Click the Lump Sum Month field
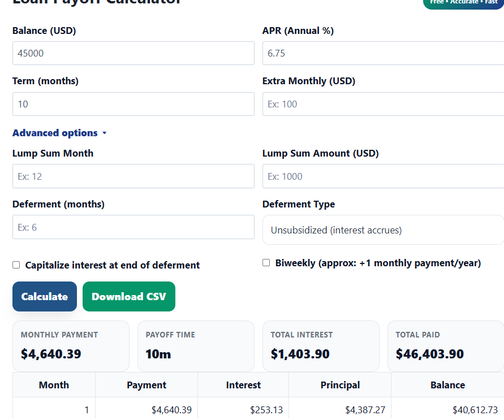Image resolution: width=504 pixels, height=420 pixels. tap(133, 176)
